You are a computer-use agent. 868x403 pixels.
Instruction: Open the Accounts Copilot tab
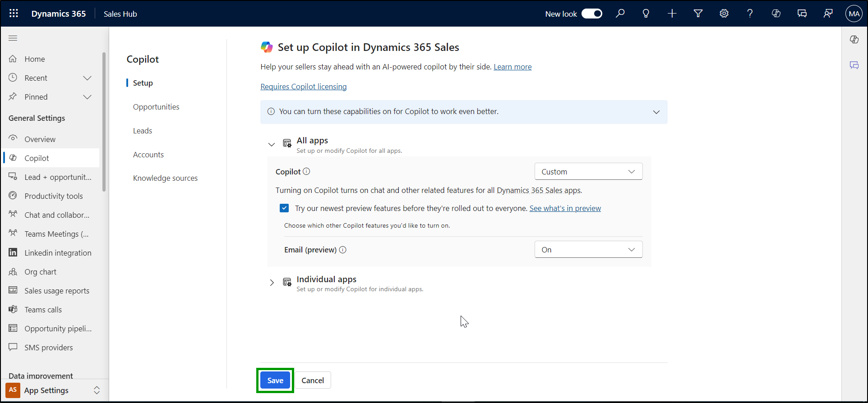[148, 155]
